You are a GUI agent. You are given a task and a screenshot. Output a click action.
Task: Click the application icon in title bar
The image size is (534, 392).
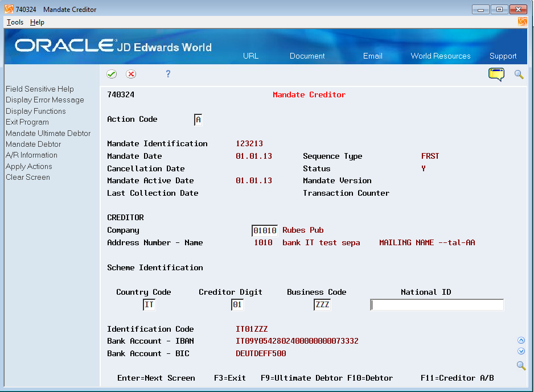tap(9, 9)
